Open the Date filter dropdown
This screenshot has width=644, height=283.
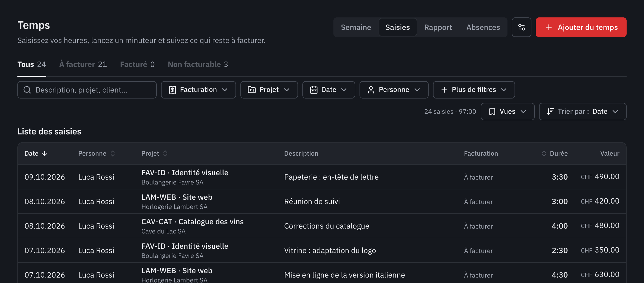point(329,90)
